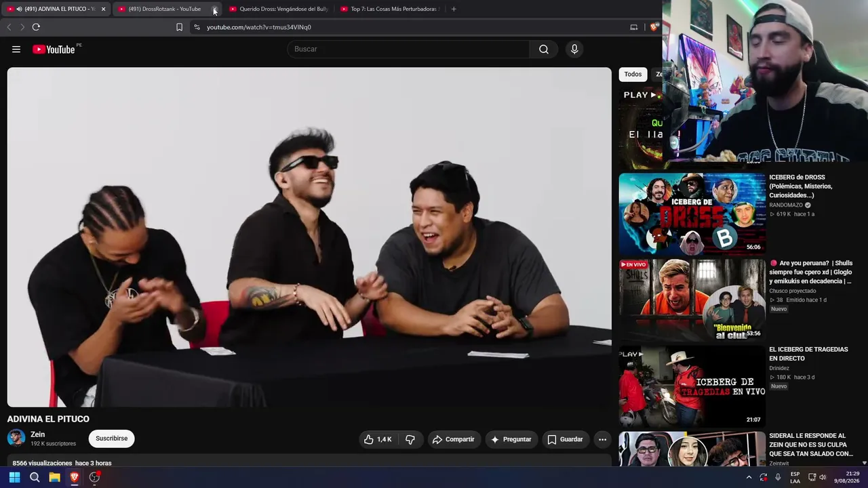Start voice search with microphone icon
868x488 pixels.
coord(574,49)
